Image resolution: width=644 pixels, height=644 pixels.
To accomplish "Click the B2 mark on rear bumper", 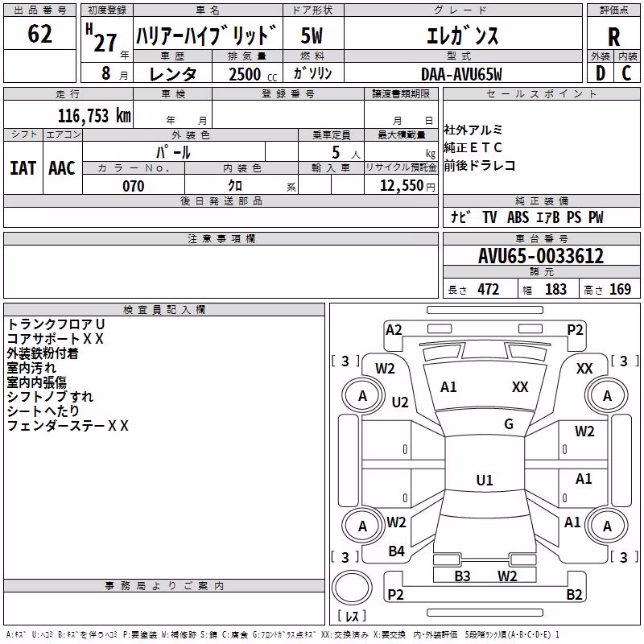I will (x=574, y=594).
